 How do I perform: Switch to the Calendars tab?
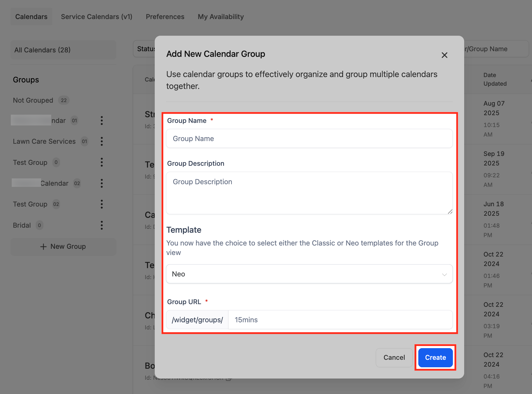coord(31,17)
